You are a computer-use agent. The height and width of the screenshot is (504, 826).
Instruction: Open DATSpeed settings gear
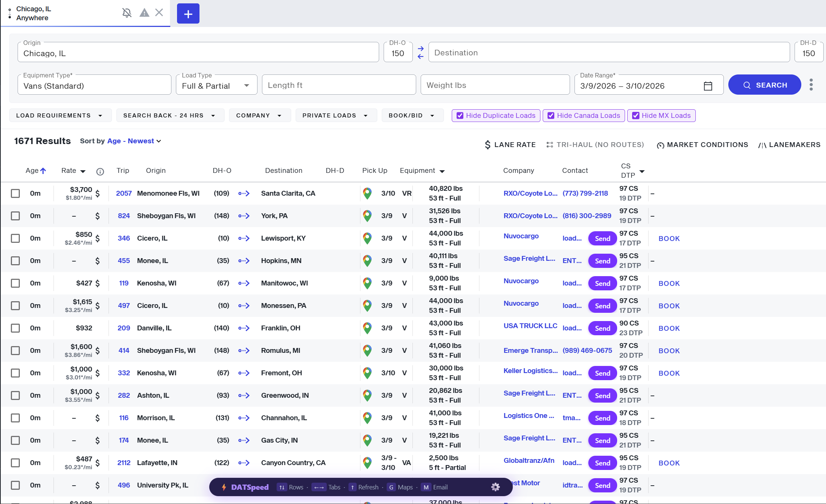pos(495,487)
